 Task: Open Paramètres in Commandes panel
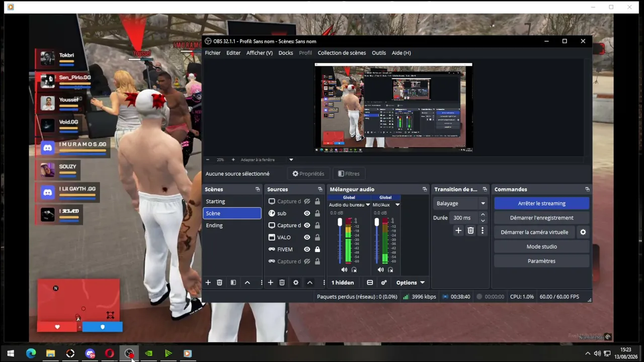point(542,261)
